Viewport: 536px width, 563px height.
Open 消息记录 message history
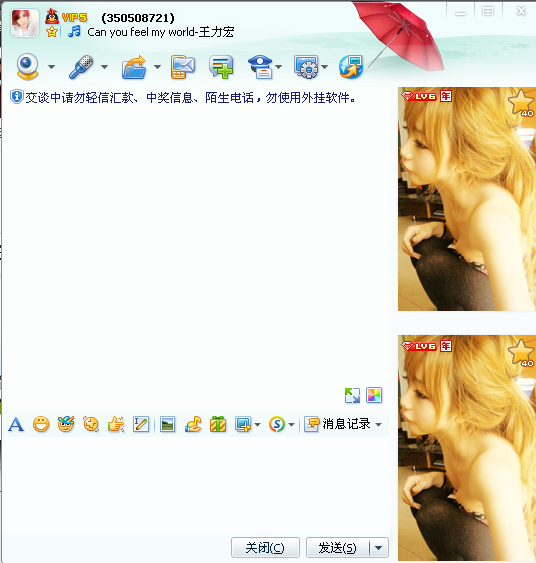click(337, 424)
